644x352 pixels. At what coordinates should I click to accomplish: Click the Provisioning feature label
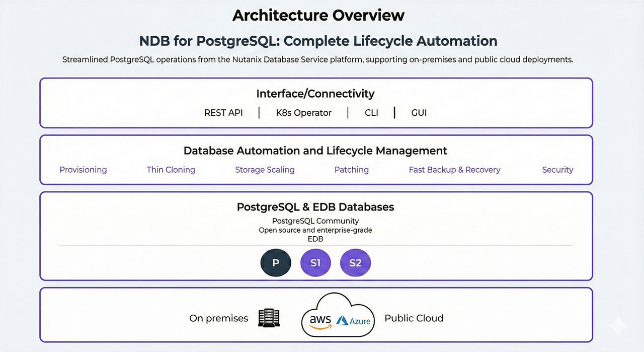pos(83,170)
